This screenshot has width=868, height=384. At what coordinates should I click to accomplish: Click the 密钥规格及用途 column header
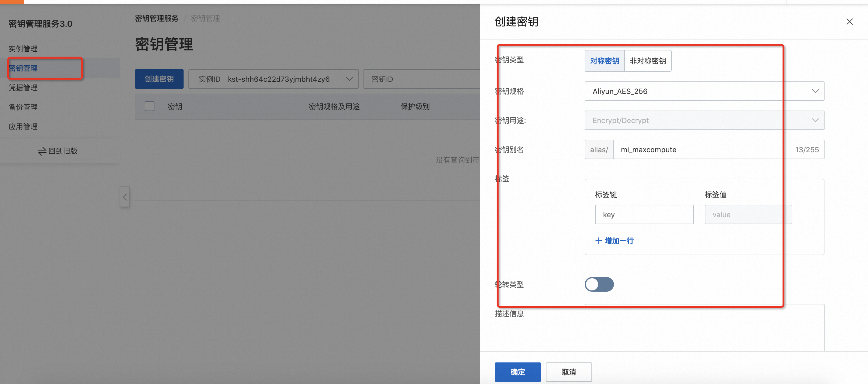(x=334, y=107)
